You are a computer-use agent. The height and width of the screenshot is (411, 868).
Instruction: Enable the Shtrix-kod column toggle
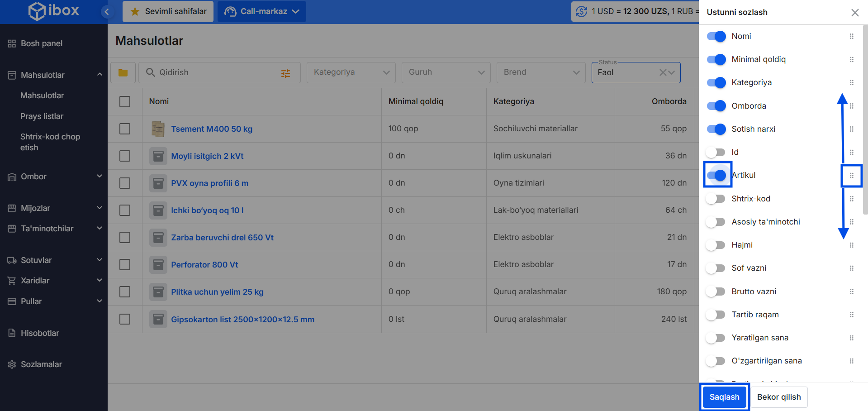[716, 199]
